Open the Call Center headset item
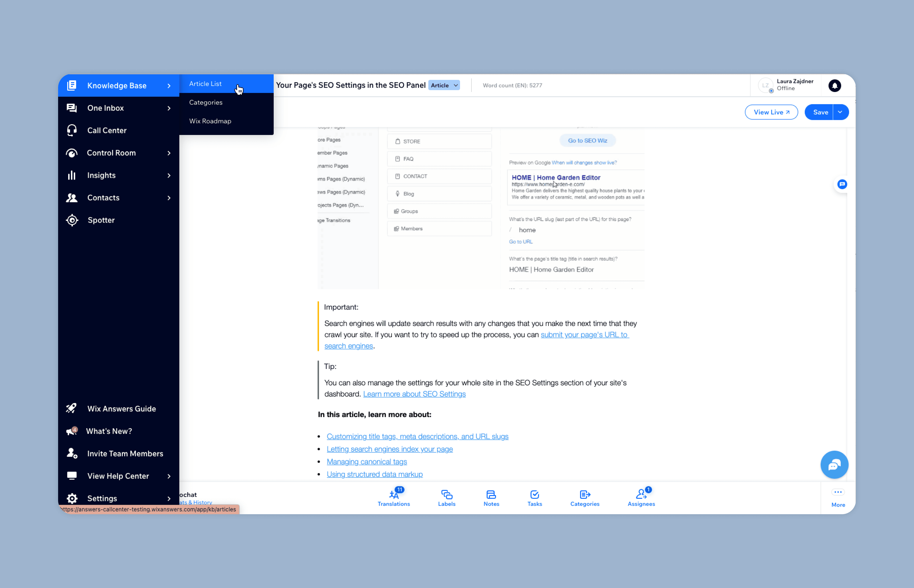 pyautogui.click(x=72, y=131)
